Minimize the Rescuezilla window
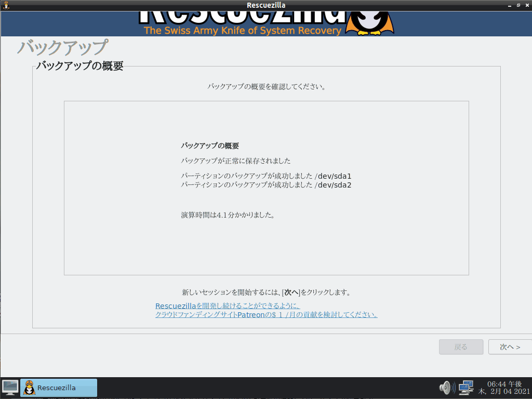532x399 pixels. (510, 5)
